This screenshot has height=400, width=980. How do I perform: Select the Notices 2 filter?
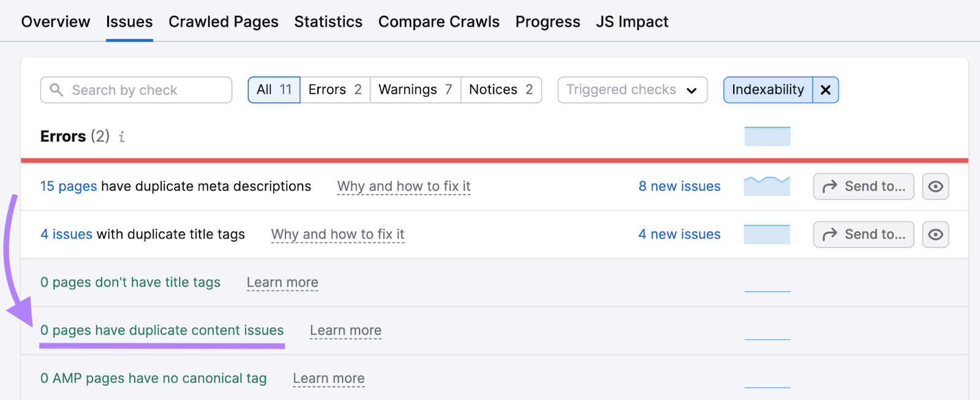pyautogui.click(x=501, y=89)
